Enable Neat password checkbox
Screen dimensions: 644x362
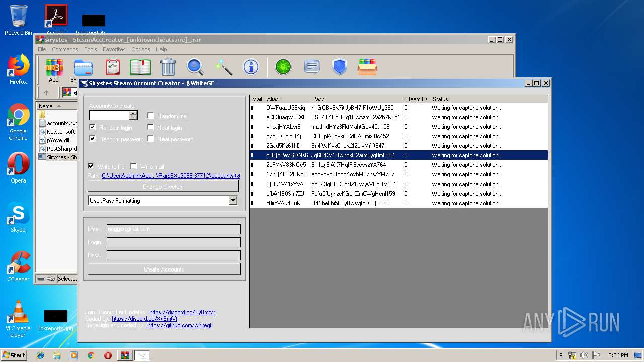tap(150, 139)
